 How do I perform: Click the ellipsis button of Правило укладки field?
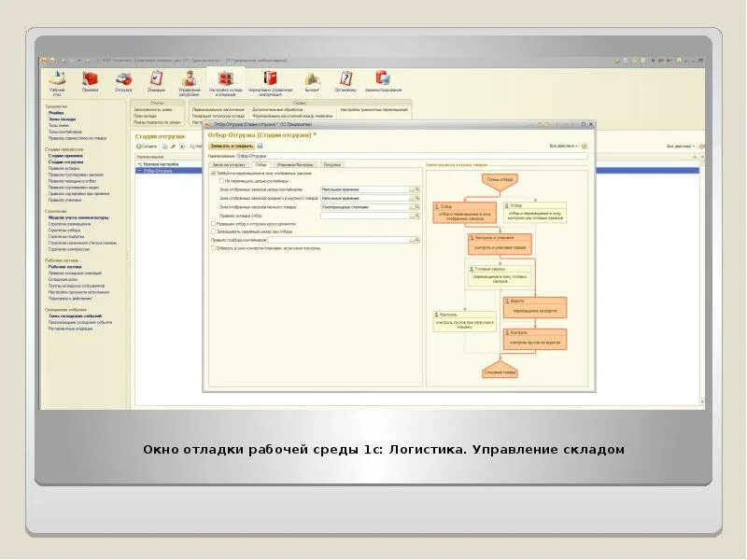pyautogui.click(x=412, y=216)
